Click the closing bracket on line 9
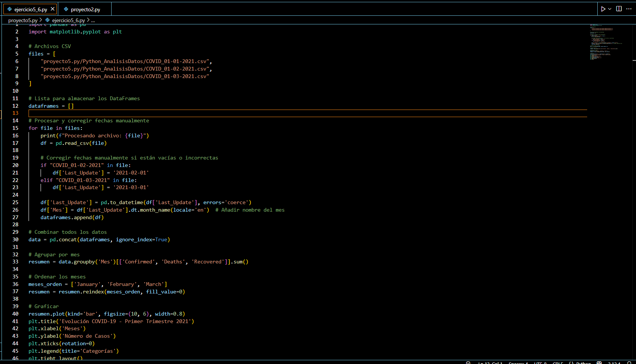This screenshot has height=364, width=636. coord(30,83)
